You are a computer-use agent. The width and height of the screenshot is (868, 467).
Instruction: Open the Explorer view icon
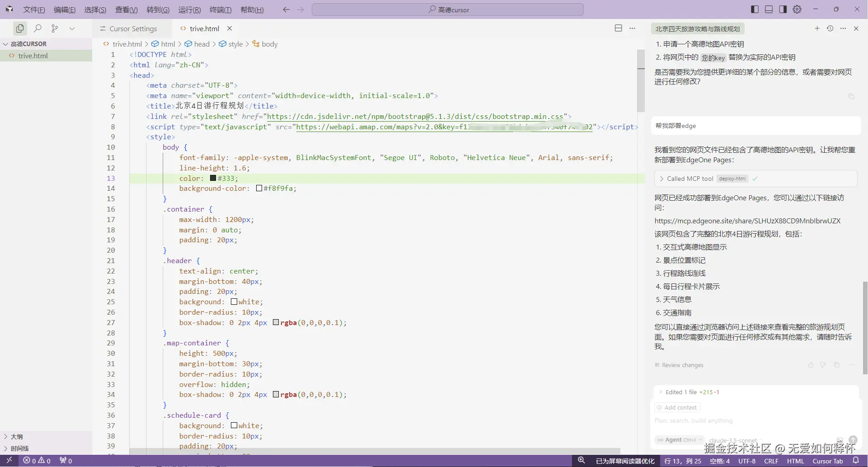[20, 28]
